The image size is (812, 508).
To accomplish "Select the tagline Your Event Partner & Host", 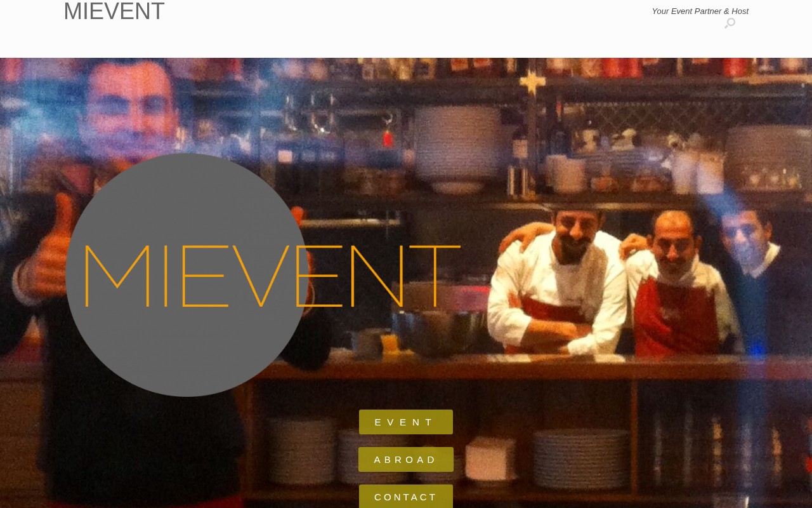I will 700,11.
